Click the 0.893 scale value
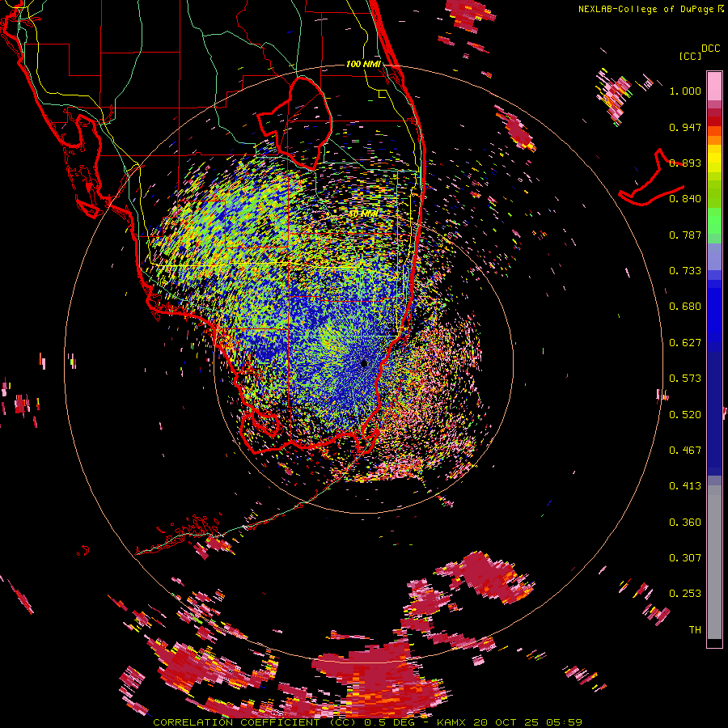The image size is (728, 728). (x=685, y=163)
